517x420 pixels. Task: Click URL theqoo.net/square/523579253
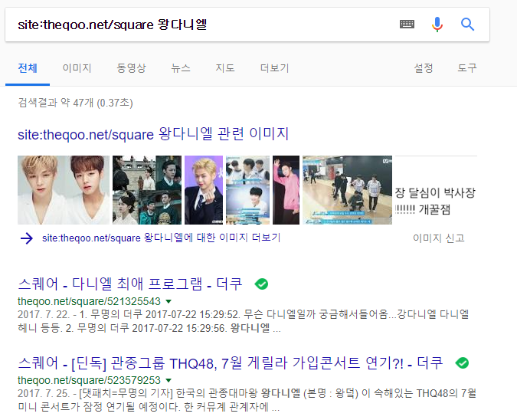pyautogui.click(x=89, y=380)
